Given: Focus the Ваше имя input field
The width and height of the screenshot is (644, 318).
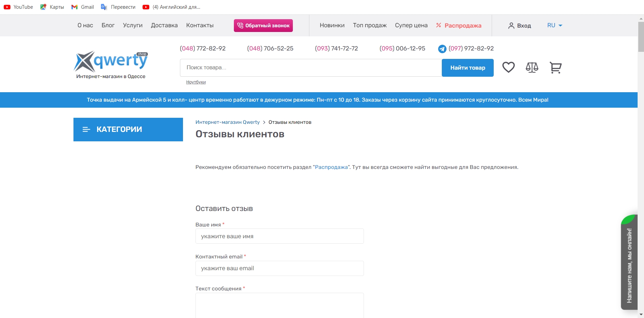Looking at the screenshot, I should [x=279, y=236].
